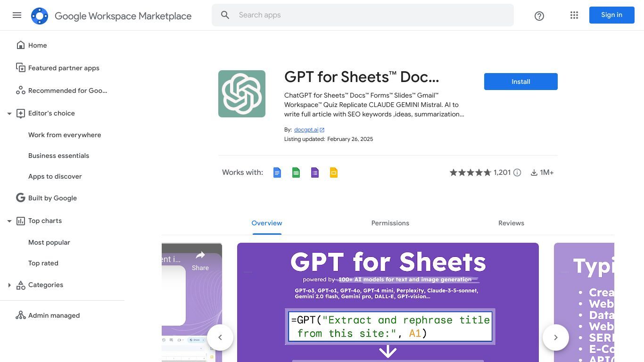Show next screenshot in carousel
Viewport: 644px width, 362px height.
(556, 337)
